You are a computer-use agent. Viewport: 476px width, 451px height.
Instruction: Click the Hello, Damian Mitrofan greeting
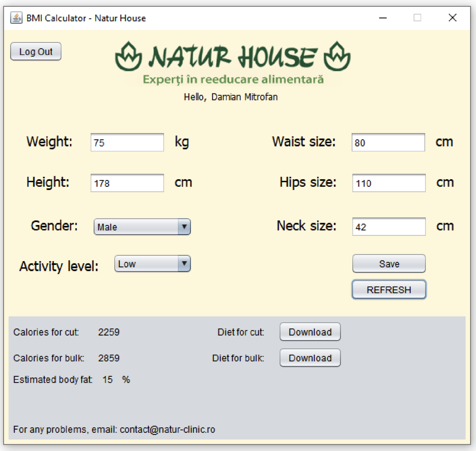(x=231, y=97)
